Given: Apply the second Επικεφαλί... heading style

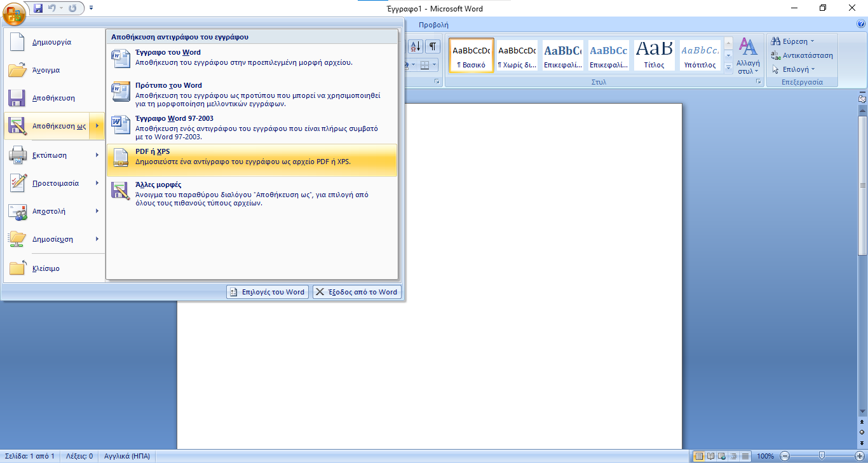Looking at the screenshot, I should (608, 55).
